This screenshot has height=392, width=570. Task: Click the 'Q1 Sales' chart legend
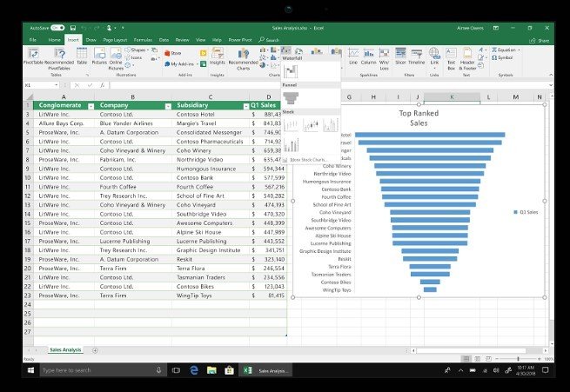click(x=526, y=212)
